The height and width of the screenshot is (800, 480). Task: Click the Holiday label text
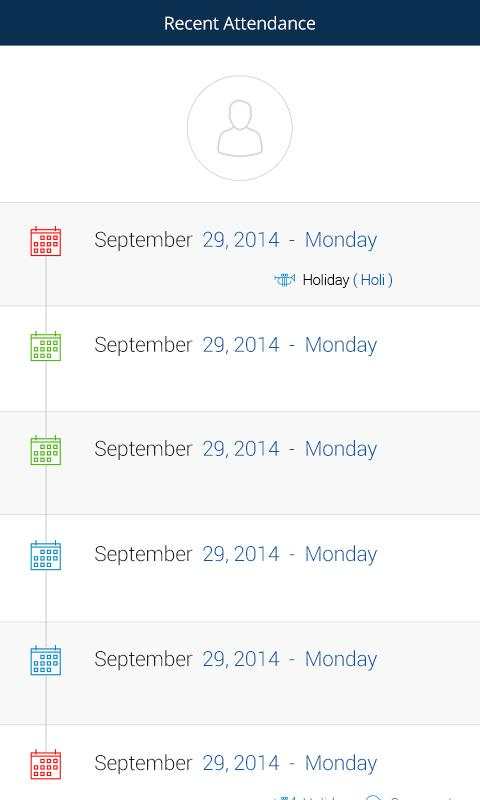325,280
